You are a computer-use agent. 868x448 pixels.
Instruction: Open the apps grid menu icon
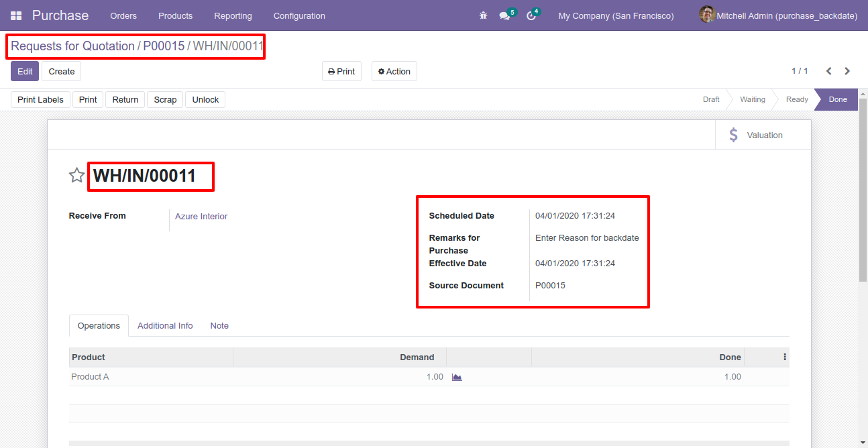[x=16, y=15]
